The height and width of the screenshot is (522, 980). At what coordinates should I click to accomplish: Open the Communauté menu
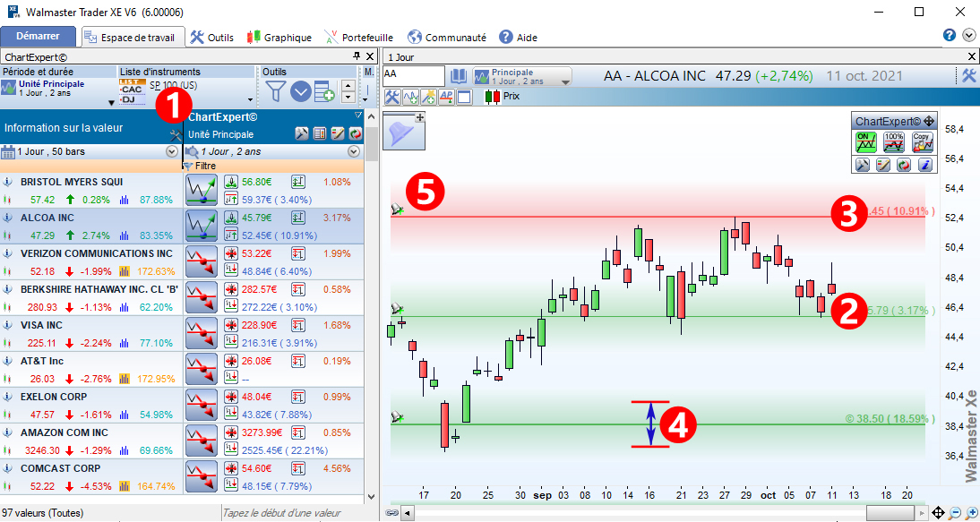point(446,38)
